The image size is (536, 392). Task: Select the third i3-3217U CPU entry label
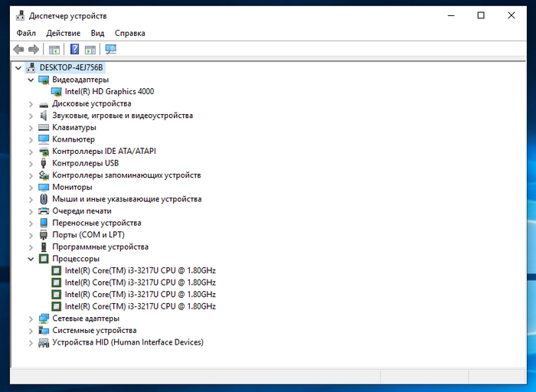point(140,295)
